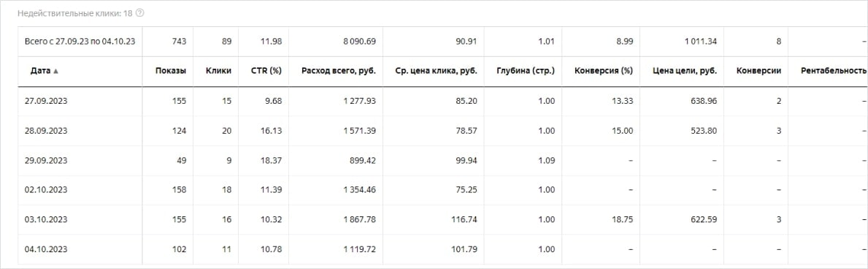Click the sort arrow in Дата header

click(55, 71)
